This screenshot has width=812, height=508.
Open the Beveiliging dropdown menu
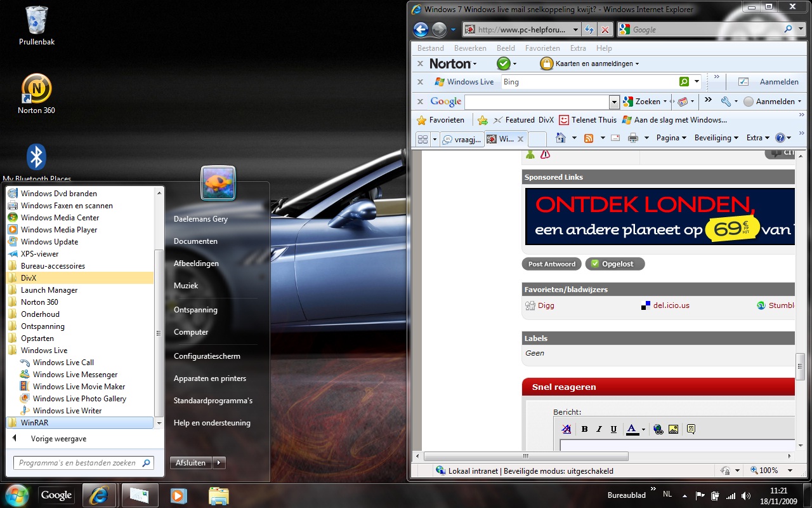[717, 138]
